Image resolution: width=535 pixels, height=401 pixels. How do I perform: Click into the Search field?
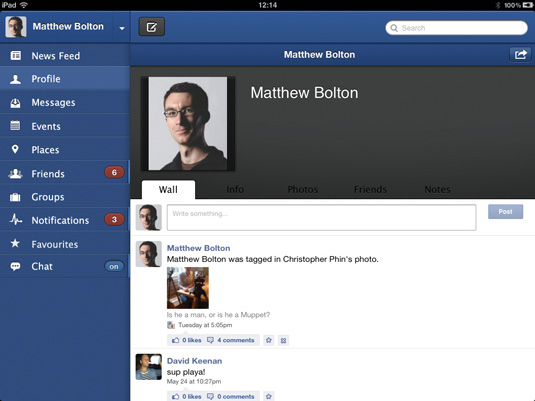coord(457,28)
